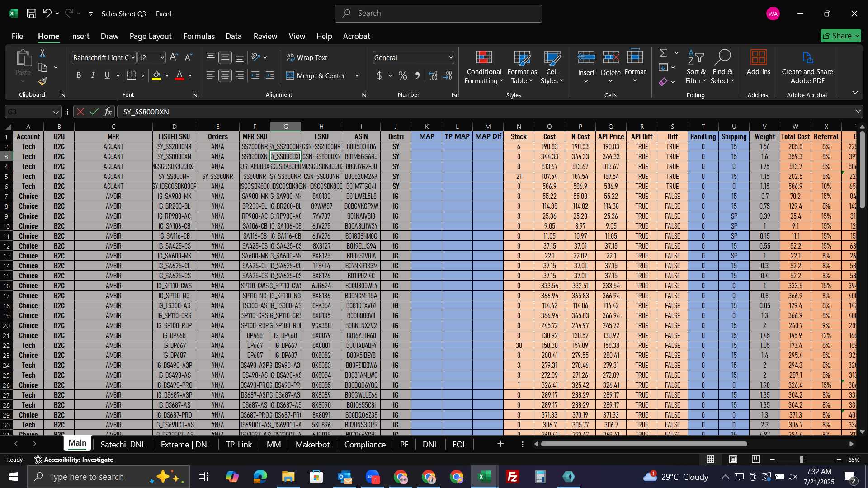Open the font name dropdown
The width and height of the screenshot is (868, 488).
pos(133,58)
